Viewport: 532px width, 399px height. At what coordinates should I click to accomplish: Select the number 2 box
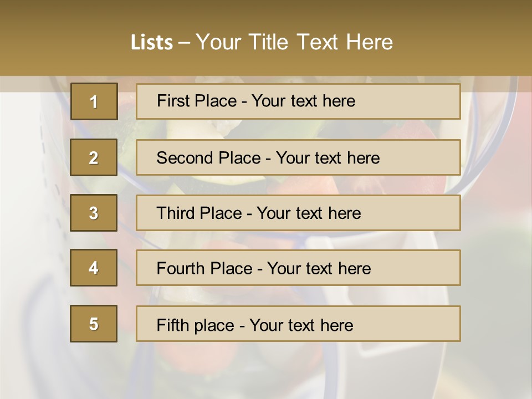click(x=94, y=157)
